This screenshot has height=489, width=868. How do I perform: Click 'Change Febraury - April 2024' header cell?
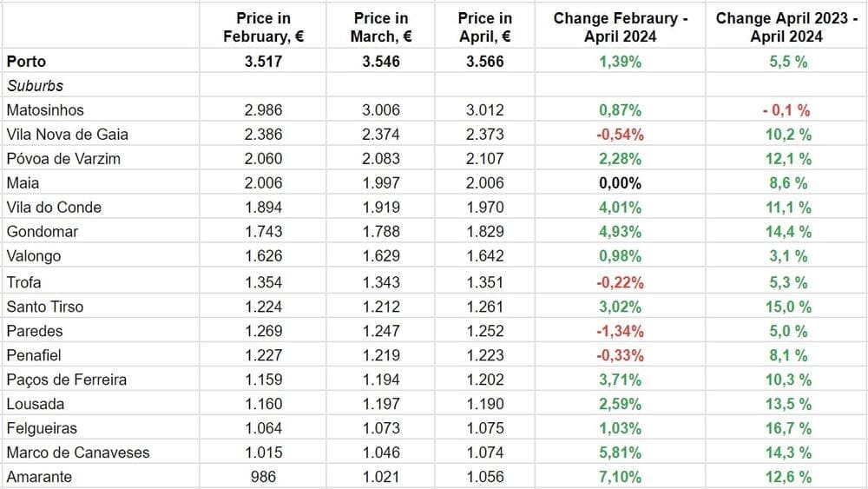tap(620, 27)
